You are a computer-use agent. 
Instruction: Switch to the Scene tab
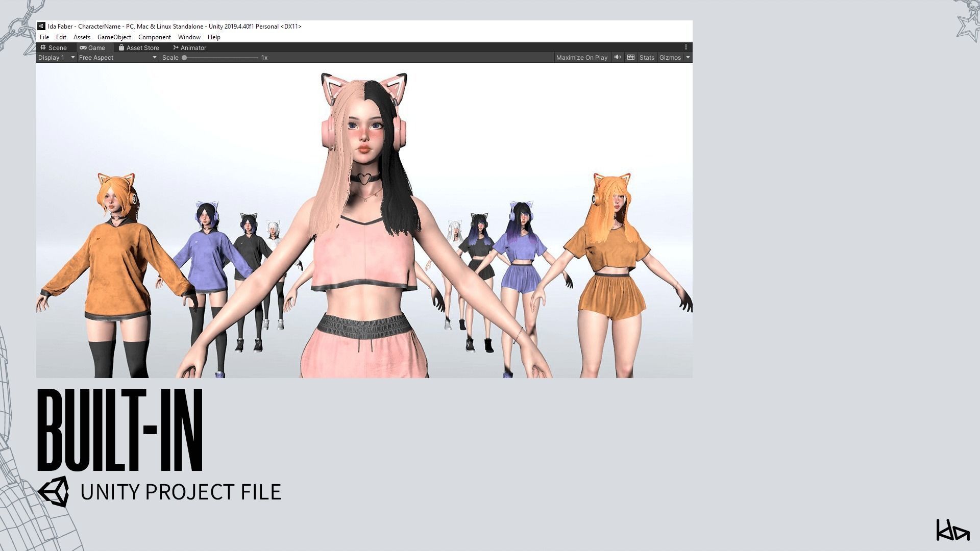click(54, 47)
